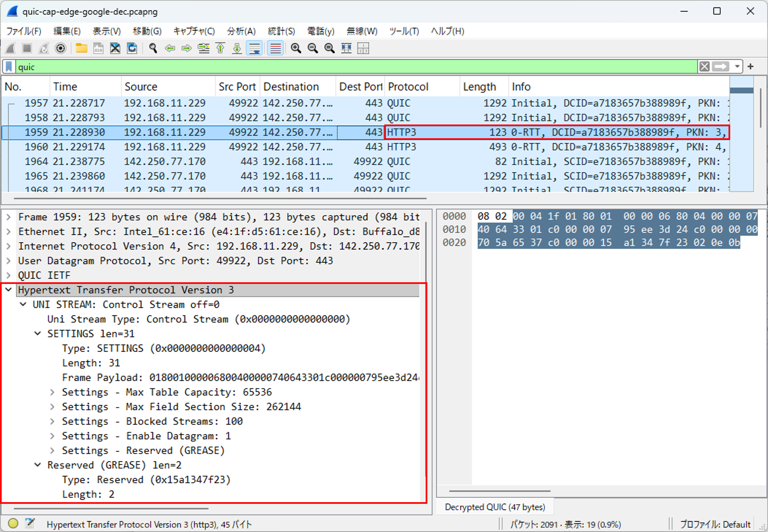
Task: Toggle packet list colorization icon
Action: coord(276,48)
